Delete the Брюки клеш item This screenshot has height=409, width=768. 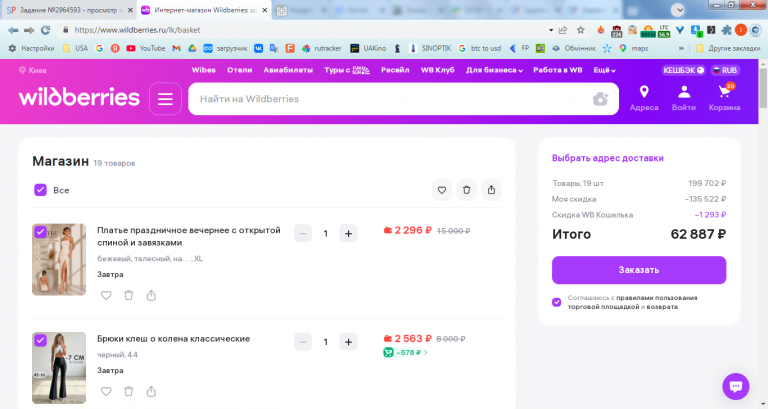pyautogui.click(x=128, y=391)
